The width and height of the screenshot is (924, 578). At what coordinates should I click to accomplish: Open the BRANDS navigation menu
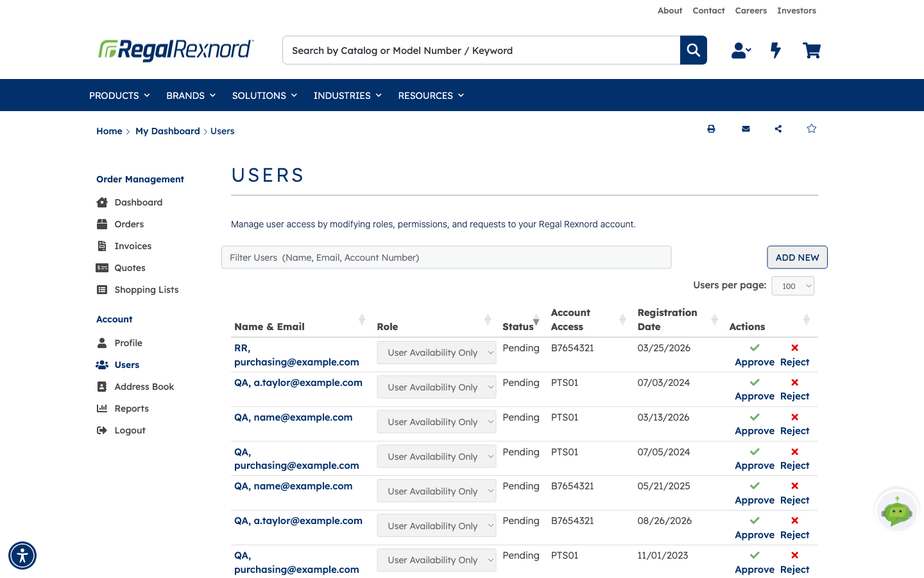point(191,95)
